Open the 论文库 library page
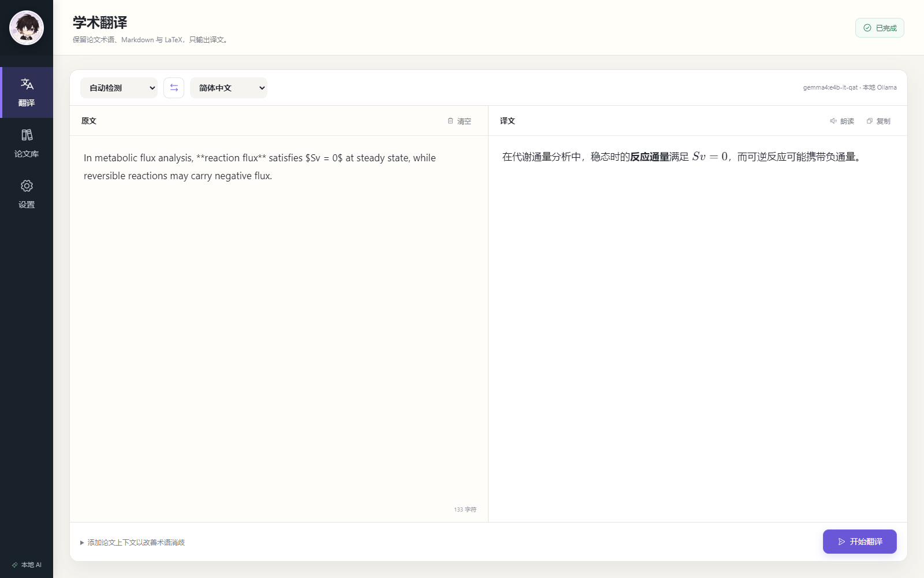This screenshot has width=924, height=578. click(27, 143)
